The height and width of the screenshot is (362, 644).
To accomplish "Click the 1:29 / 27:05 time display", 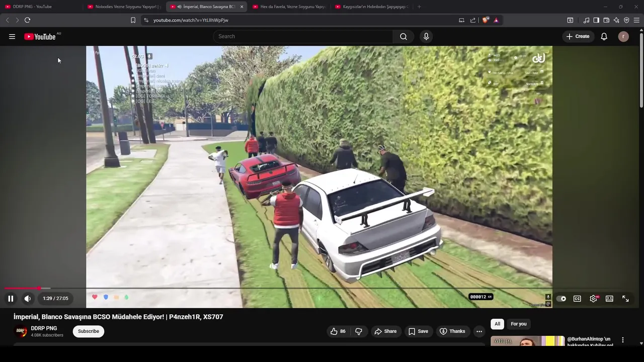I will pyautogui.click(x=55, y=299).
